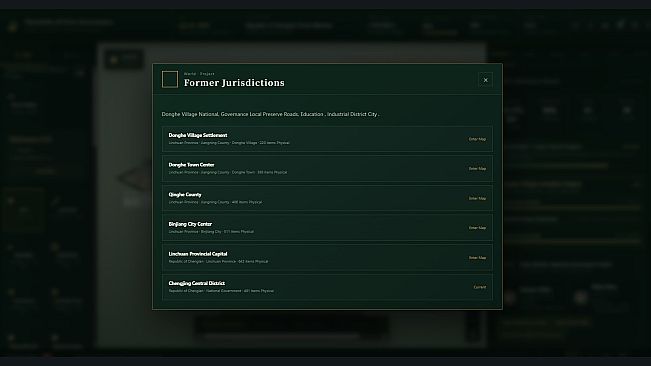This screenshot has width=651, height=366.
Task: Click subtitle under Linchuan Provincial Capital
Action: (x=218, y=261)
